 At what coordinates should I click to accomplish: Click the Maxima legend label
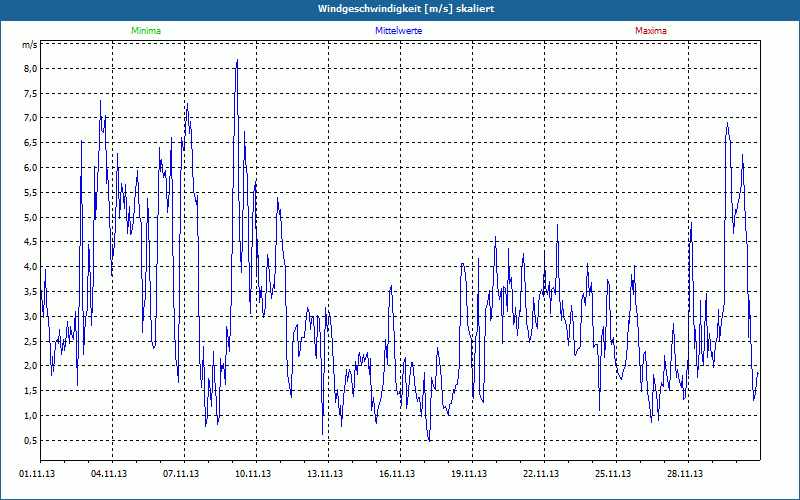click(651, 31)
